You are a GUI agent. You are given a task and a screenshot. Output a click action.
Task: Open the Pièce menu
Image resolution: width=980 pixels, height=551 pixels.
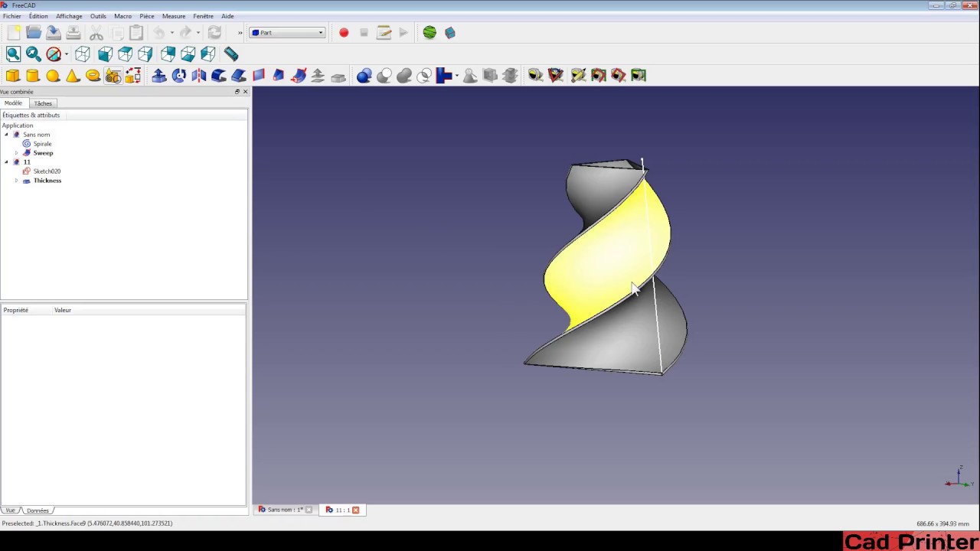147,16
